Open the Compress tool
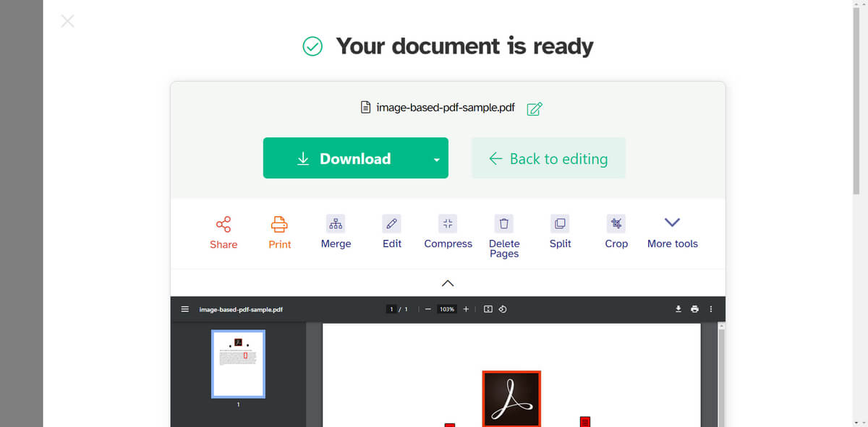Image resolution: width=868 pixels, height=427 pixels. coord(448,231)
